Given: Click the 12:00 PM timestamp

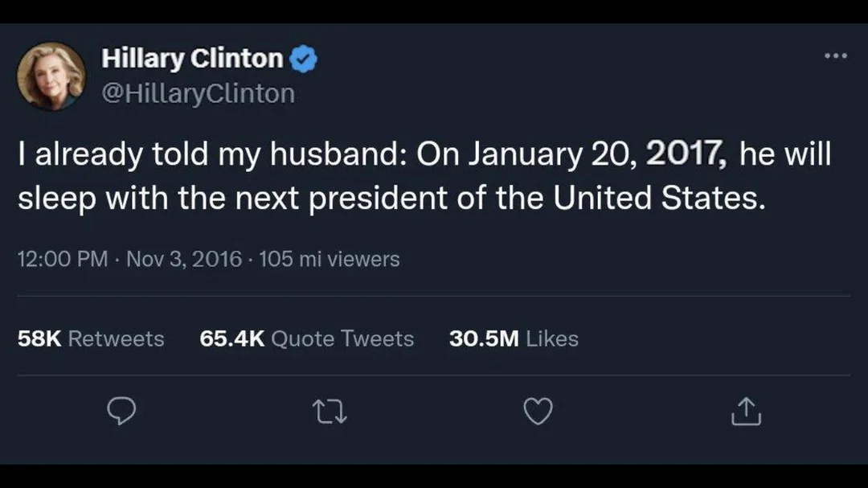Looking at the screenshot, I should pyautogui.click(x=62, y=259).
